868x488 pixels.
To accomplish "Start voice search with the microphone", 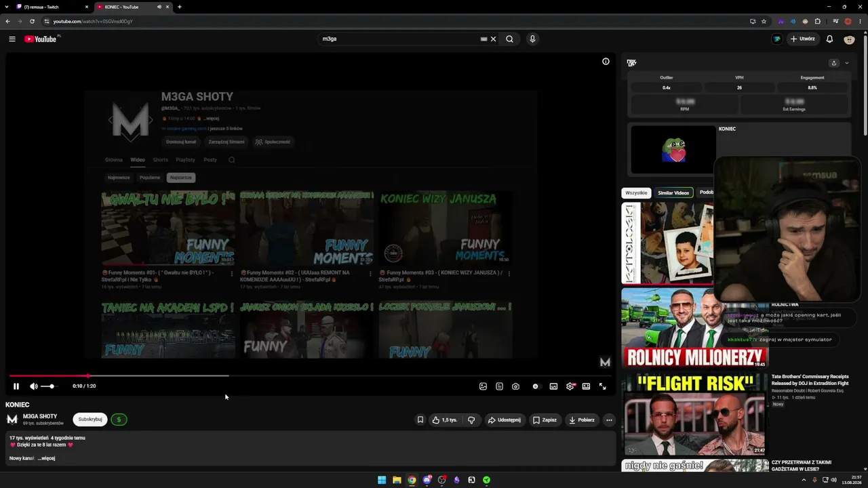I will pyautogui.click(x=532, y=39).
